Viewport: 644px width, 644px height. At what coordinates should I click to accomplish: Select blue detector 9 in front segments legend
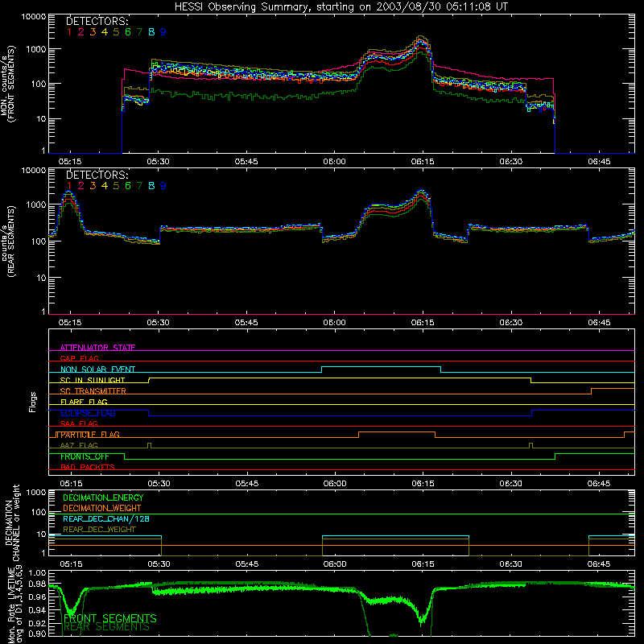pos(163,32)
